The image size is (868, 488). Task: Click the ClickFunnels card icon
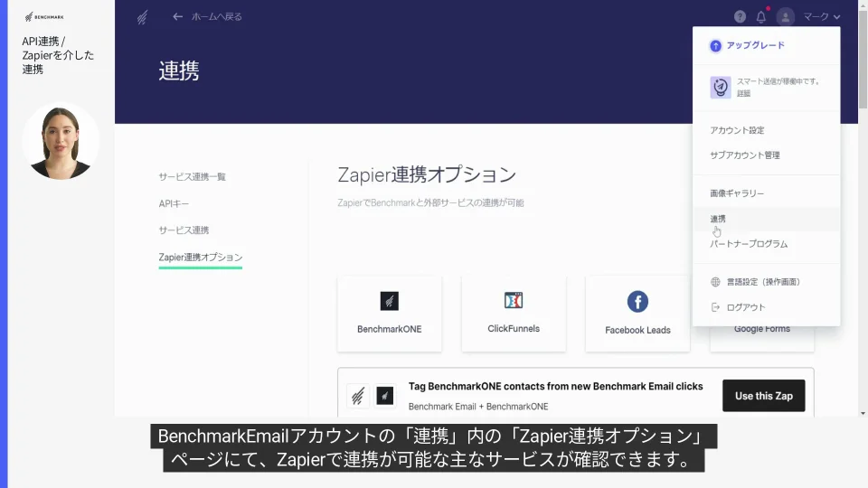pos(514,300)
